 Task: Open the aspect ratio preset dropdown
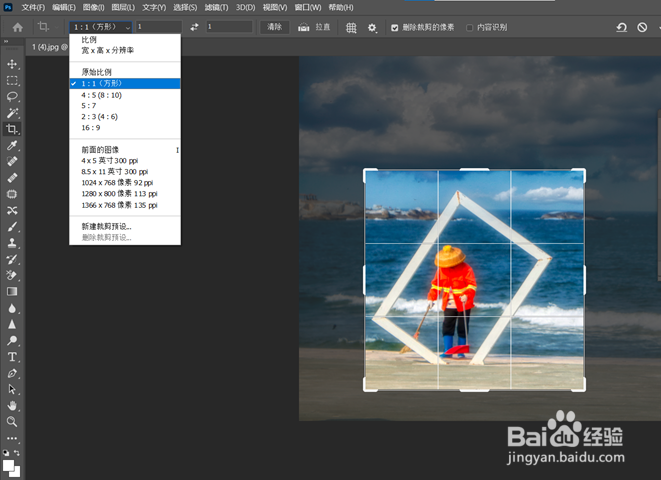click(101, 27)
